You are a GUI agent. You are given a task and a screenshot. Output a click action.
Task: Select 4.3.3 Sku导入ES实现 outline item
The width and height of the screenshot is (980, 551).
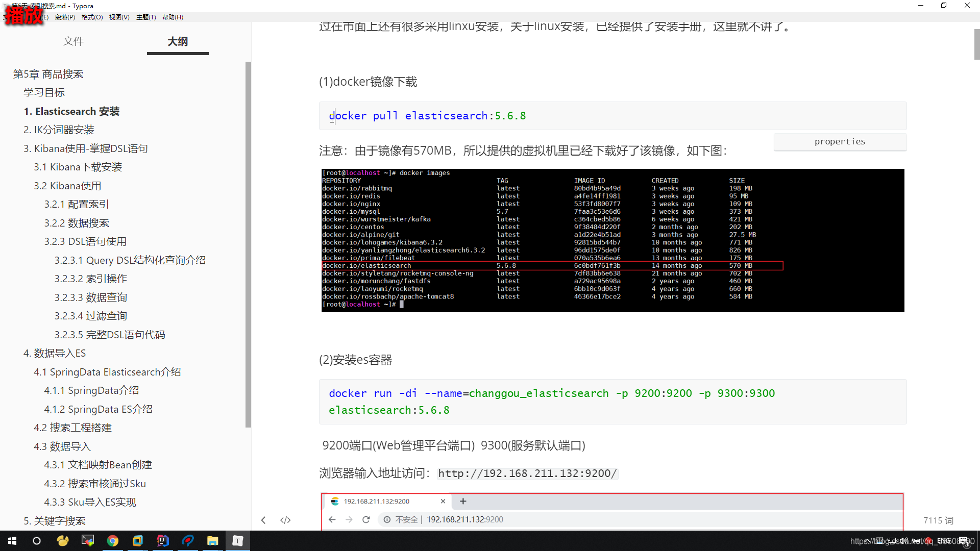[x=90, y=502]
